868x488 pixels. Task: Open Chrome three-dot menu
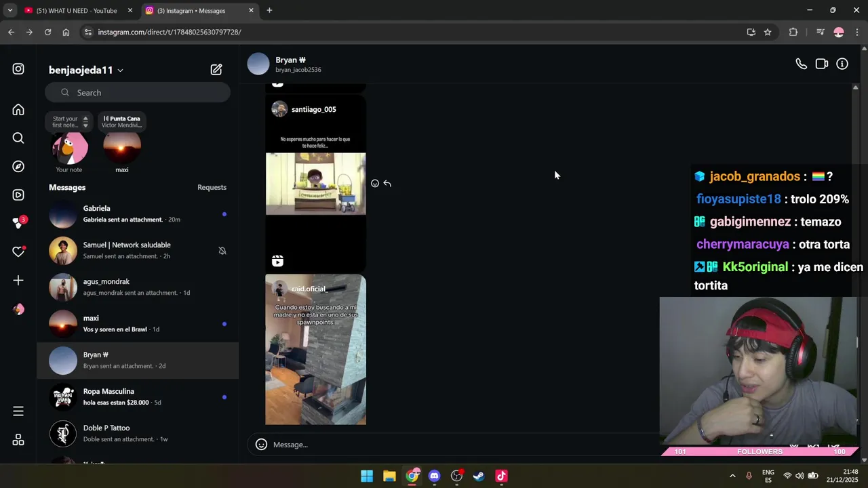[857, 32]
